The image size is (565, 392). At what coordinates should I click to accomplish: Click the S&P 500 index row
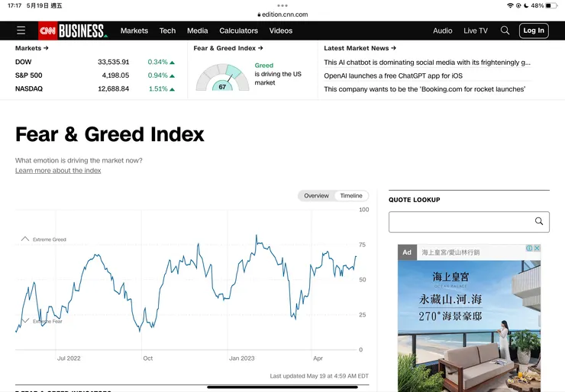pos(95,76)
